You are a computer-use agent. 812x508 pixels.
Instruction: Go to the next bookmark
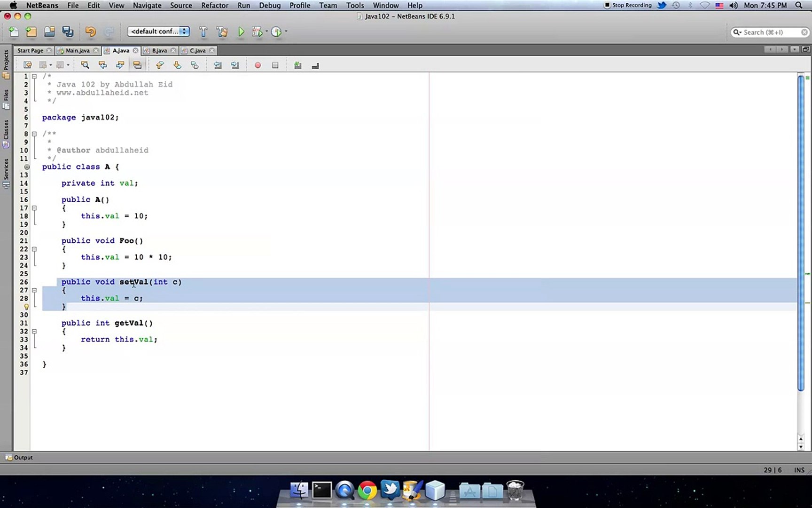tap(177, 65)
